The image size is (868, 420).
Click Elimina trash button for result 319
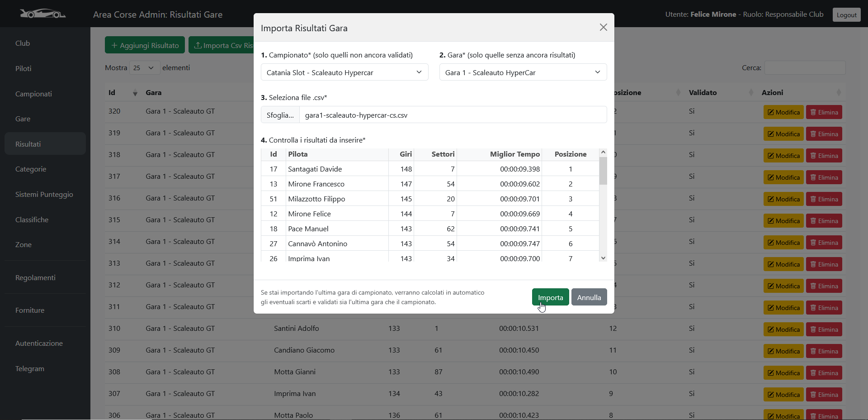pos(824,134)
